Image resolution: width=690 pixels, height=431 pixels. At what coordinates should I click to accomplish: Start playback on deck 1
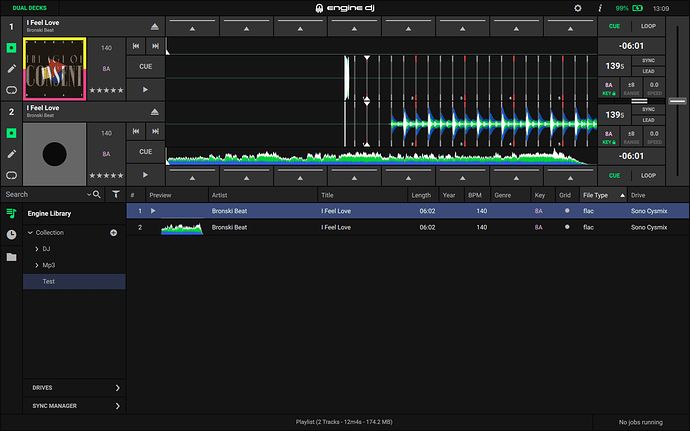point(146,90)
